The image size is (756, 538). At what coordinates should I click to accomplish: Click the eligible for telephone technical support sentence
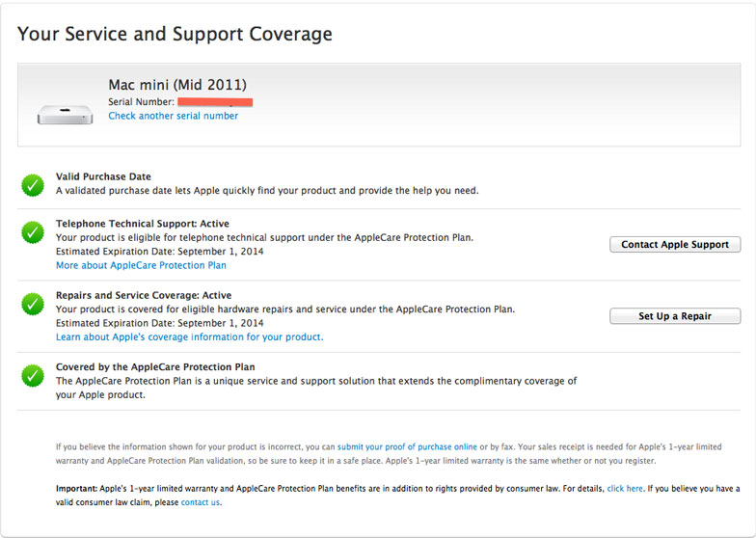[x=264, y=237]
